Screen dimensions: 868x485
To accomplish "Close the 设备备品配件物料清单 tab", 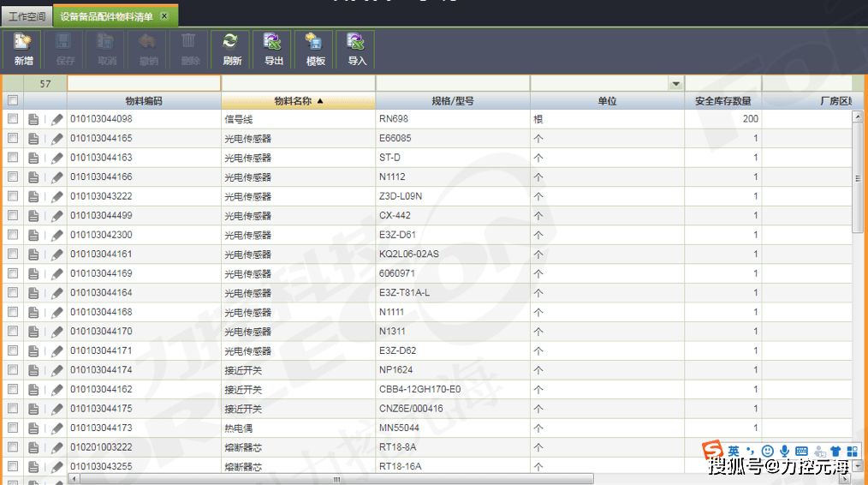I will click(164, 16).
